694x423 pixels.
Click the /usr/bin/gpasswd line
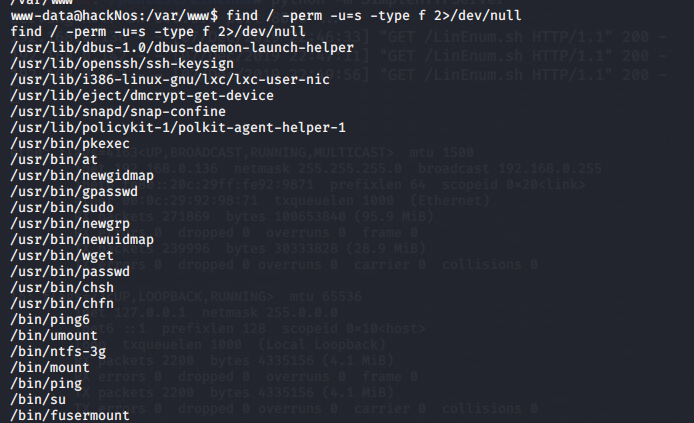point(74,192)
